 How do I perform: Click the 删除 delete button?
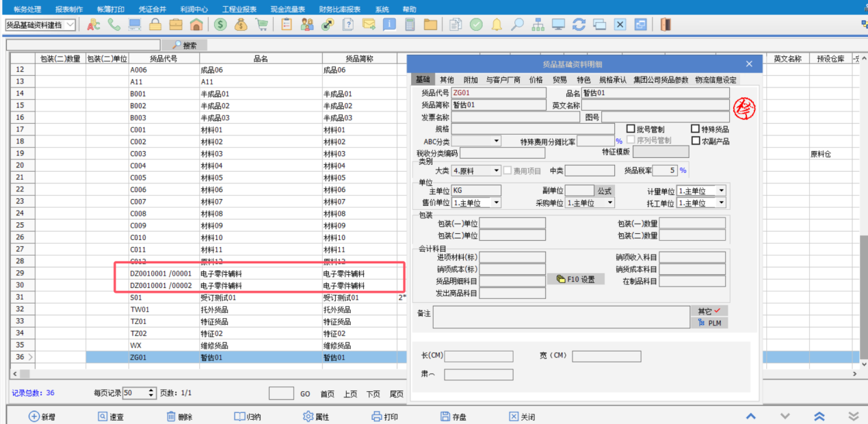179,417
